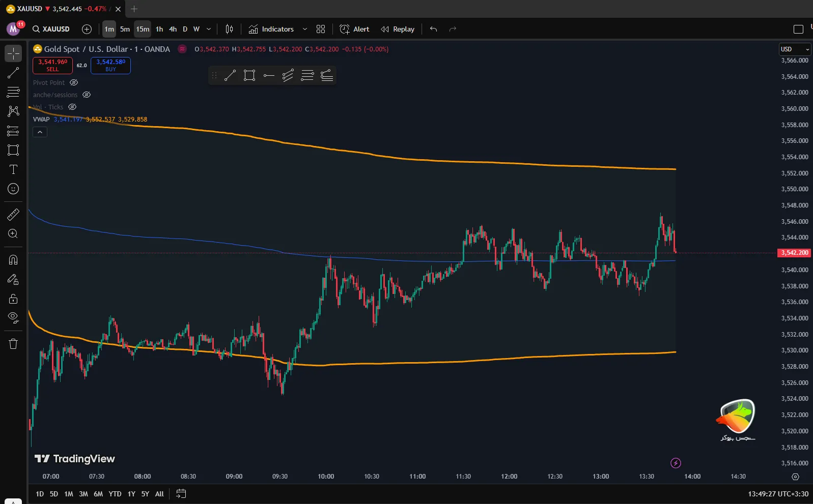Open the go to date calendar
The width and height of the screenshot is (813, 504).
pos(181,494)
